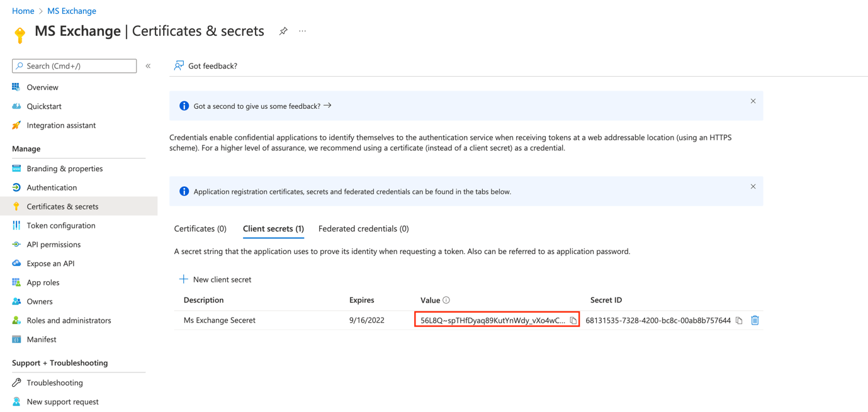The width and height of the screenshot is (868, 412).
Task: Switch to Federated credentials (0) tab
Action: (x=363, y=229)
